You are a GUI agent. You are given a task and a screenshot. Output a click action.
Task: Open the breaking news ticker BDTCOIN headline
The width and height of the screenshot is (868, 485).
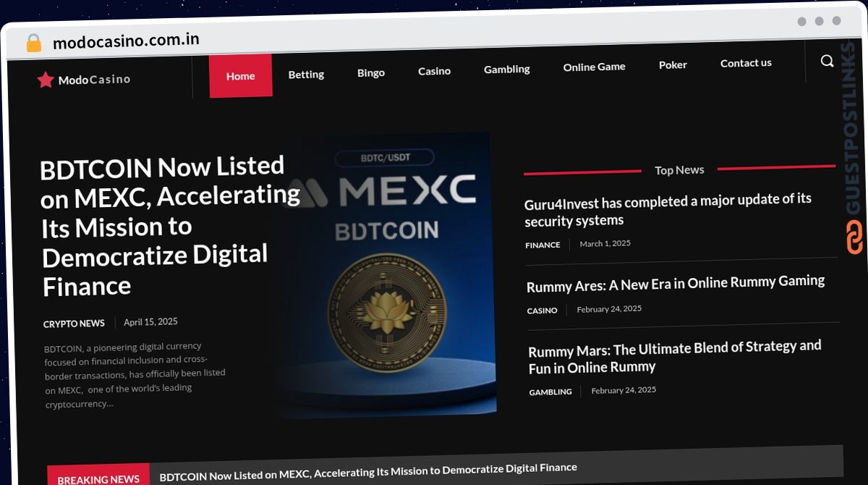click(x=368, y=472)
